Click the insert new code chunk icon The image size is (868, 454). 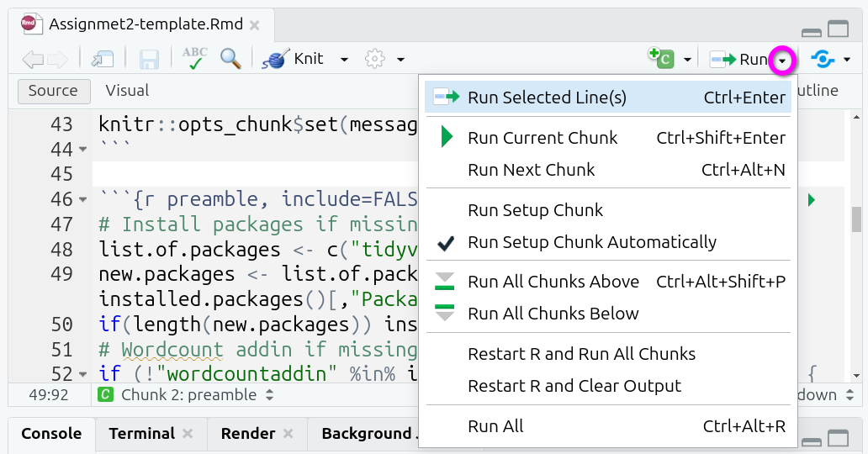coord(661,57)
